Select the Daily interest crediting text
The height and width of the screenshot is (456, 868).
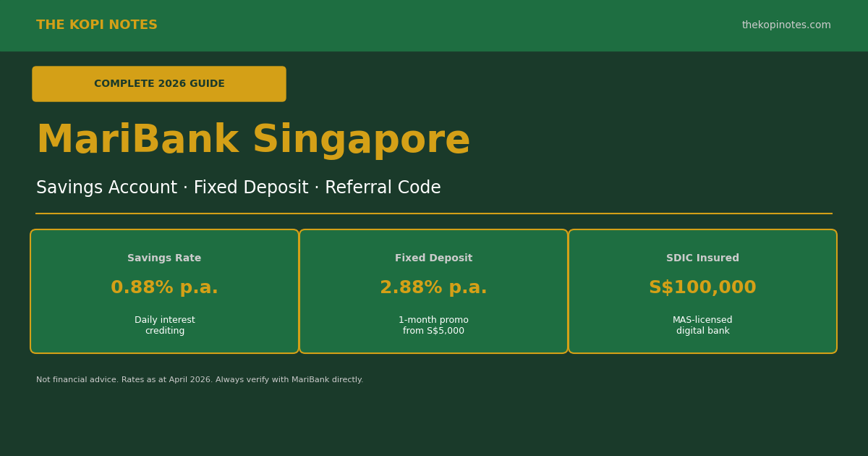[x=164, y=326]
